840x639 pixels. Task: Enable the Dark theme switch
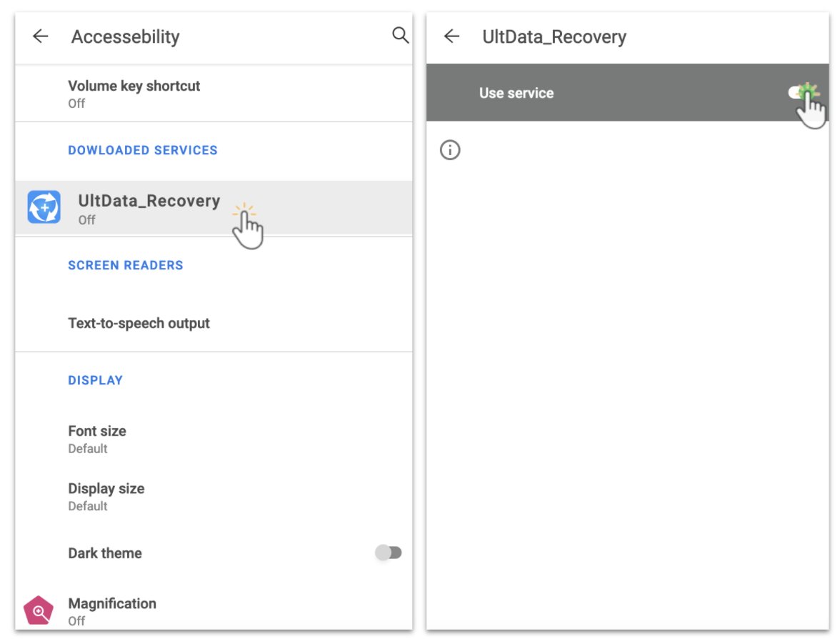pyautogui.click(x=389, y=553)
